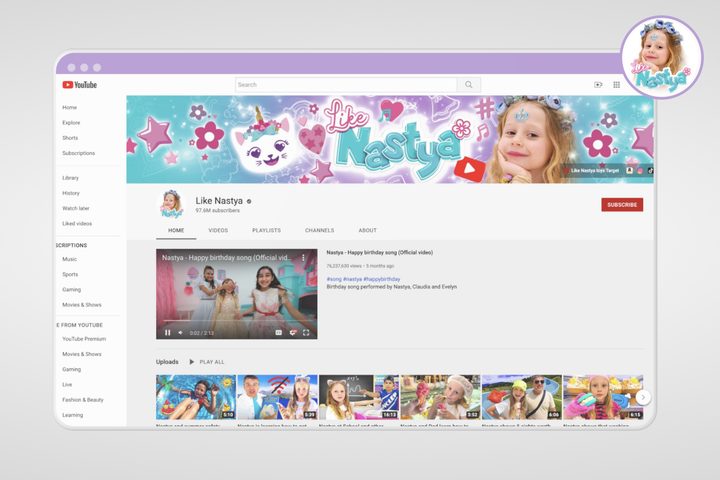Viewport: 720px width, 480px height.
Task: Open Fashion & Beauty in the sidebar
Action: [83, 400]
